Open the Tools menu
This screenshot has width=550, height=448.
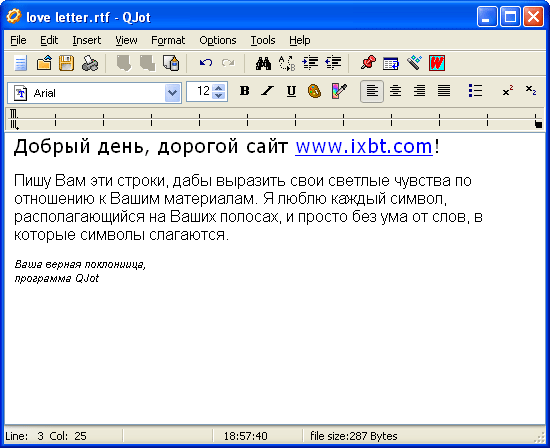tap(263, 40)
